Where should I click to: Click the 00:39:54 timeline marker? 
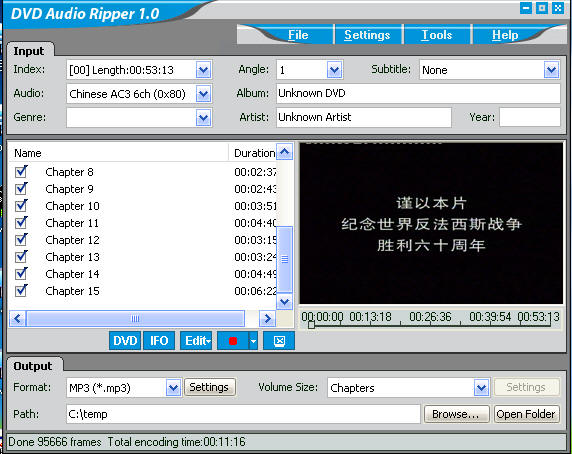point(490,317)
